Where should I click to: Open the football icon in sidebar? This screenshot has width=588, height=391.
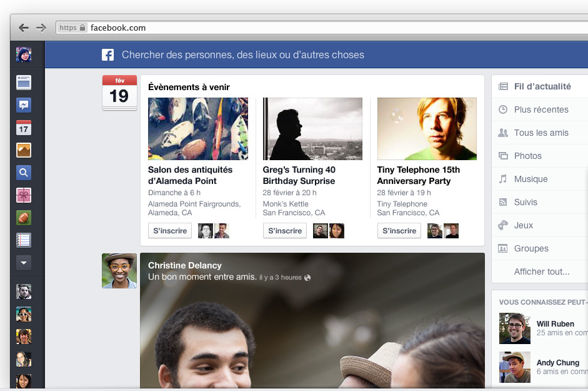[x=24, y=218]
